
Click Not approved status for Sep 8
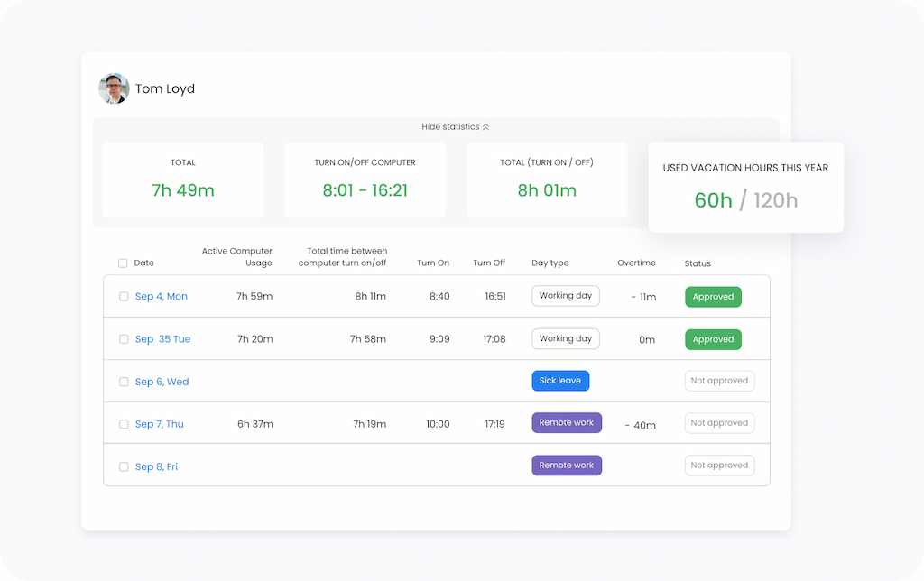pos(719,465)
